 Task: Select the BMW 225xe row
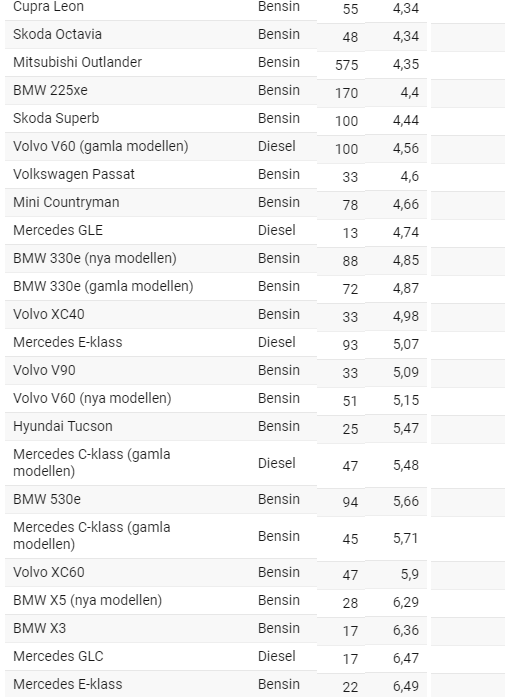tap(216, 90)
